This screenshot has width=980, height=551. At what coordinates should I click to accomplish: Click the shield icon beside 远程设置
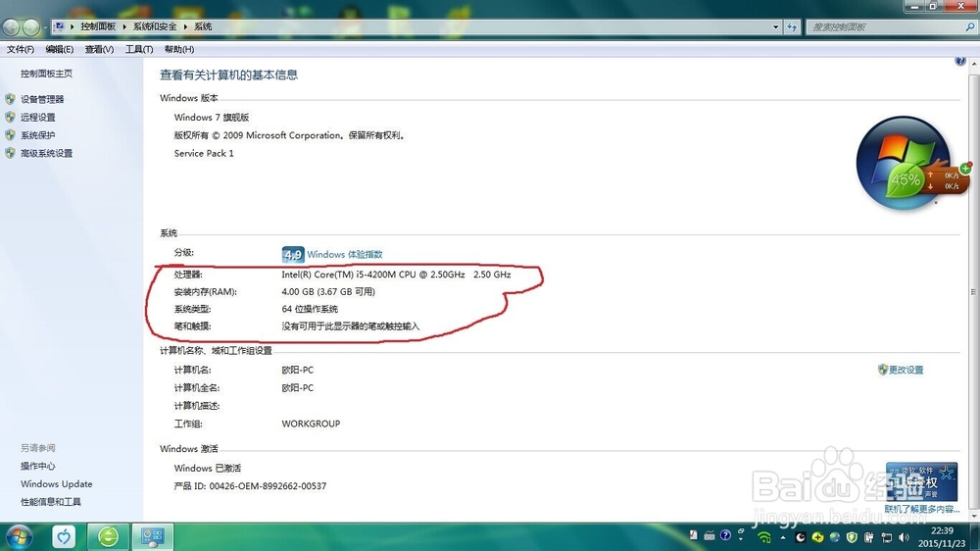click(x=10, y=117)
